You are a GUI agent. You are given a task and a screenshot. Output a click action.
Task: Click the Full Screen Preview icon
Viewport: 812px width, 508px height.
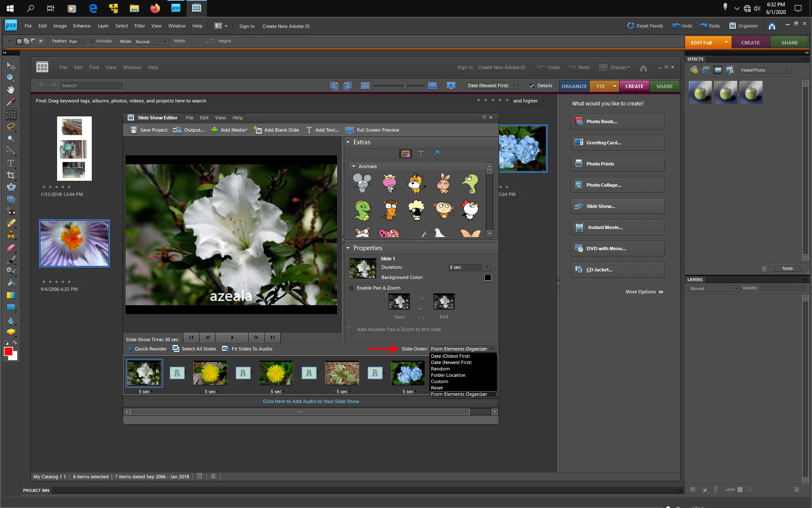(x=349, y=130)
